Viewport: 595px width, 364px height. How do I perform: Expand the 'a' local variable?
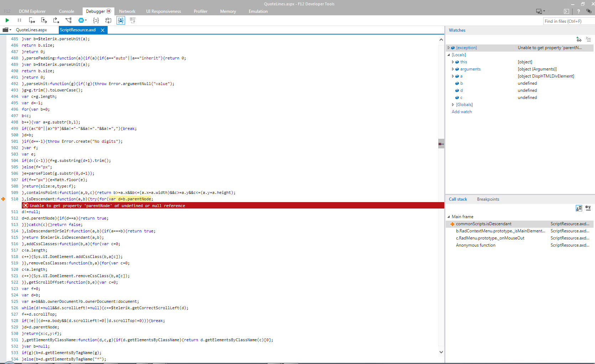[x=453, y=76]
